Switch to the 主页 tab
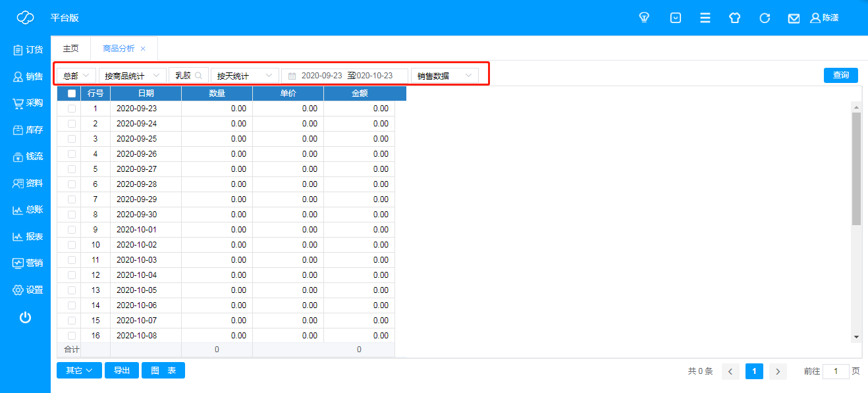 (x=70, y=49)
